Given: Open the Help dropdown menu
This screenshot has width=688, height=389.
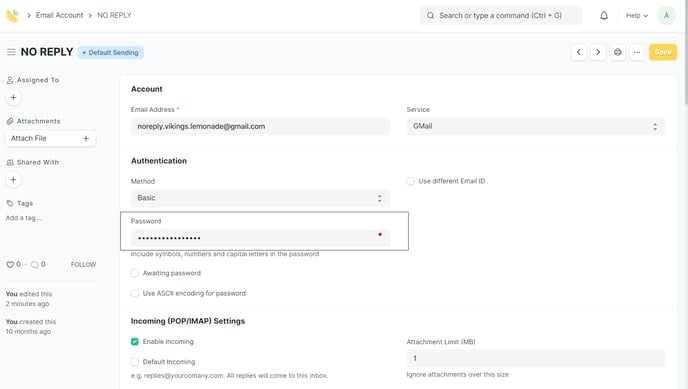Looking at the screenshot, I should click(x=637, y=16).
